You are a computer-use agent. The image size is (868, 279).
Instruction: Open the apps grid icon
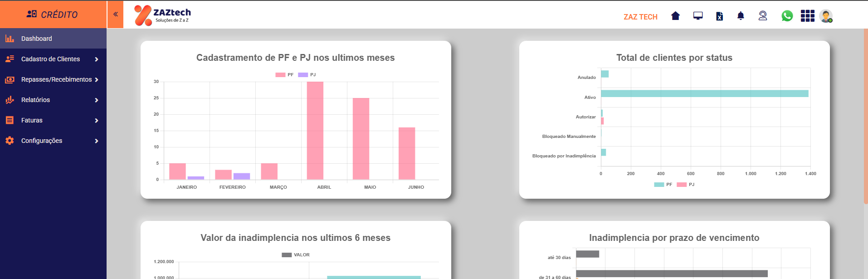807,16
